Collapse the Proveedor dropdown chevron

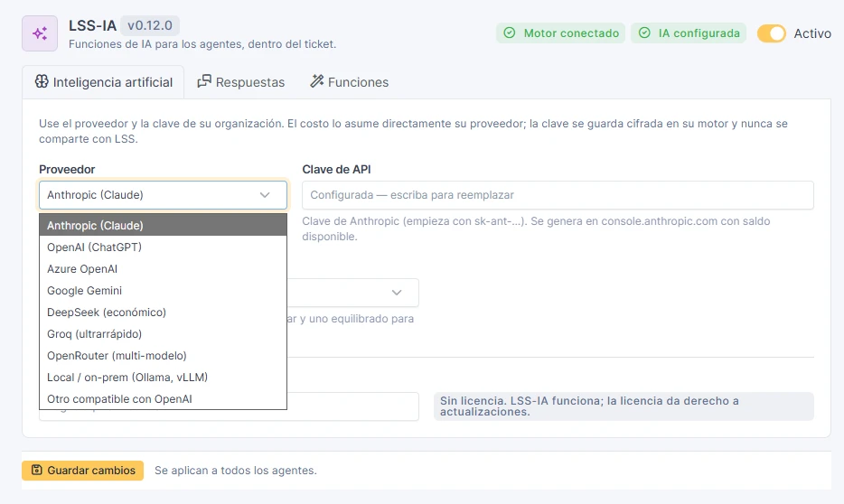click(265, 195)
